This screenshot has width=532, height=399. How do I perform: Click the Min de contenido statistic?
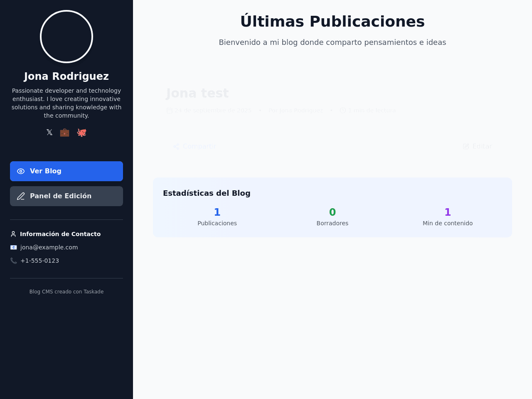[448, 217]
